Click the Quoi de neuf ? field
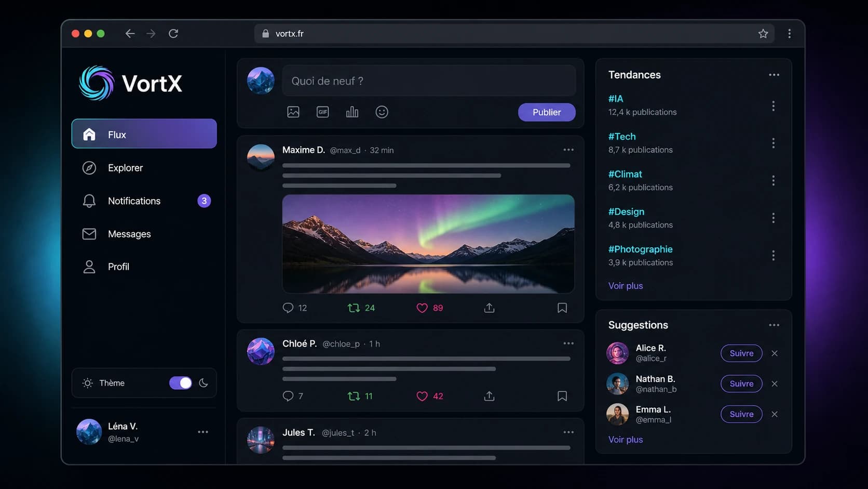 [x=429, y=81]
